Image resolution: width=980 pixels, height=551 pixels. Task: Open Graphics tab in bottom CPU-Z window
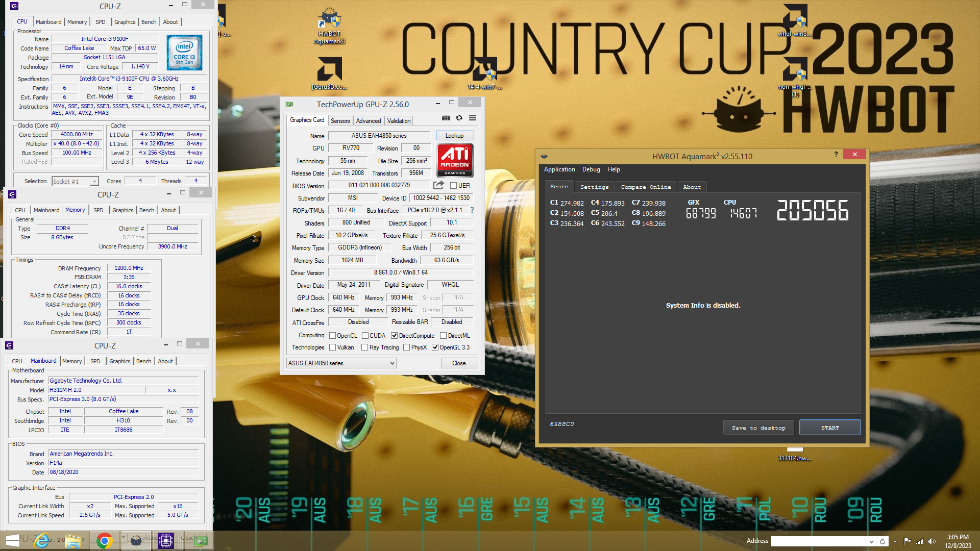120,361
